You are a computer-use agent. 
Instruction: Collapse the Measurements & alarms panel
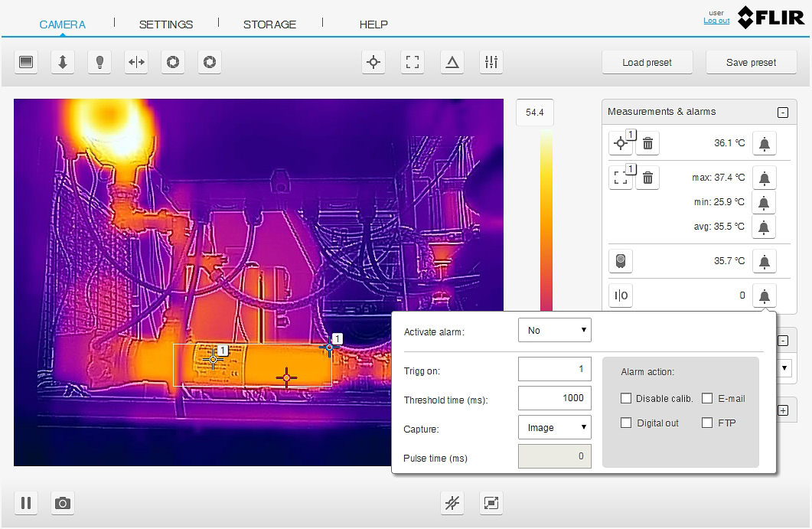pos(782,113)
